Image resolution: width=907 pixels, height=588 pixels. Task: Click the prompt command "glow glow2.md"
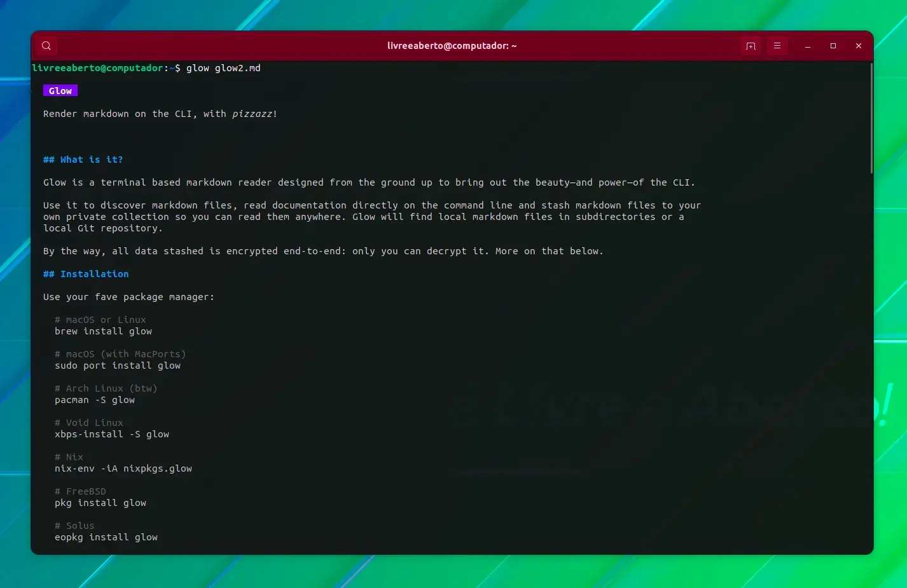[x=223, y=68]
